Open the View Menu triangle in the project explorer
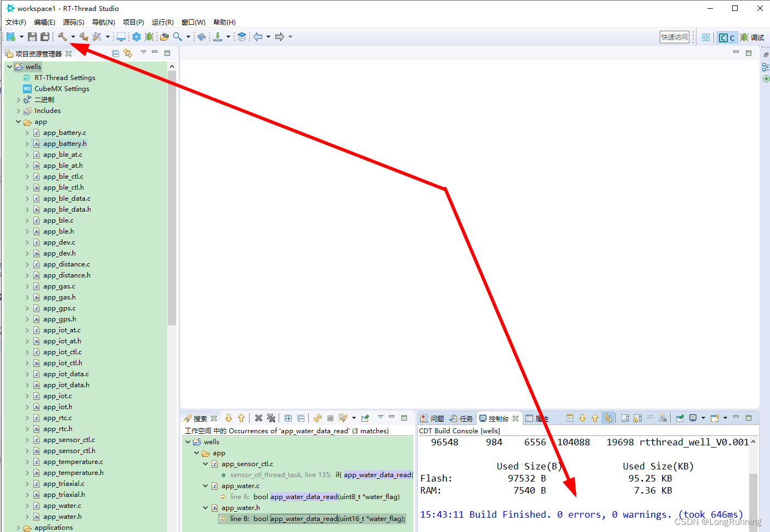This screenshot has width=770, height=532. 143,52
